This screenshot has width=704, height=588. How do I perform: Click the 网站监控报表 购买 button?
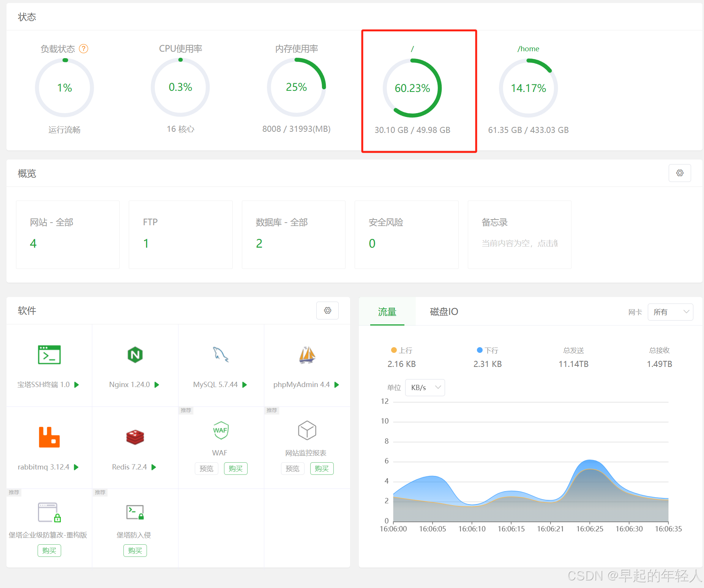(x=322, y=469)
